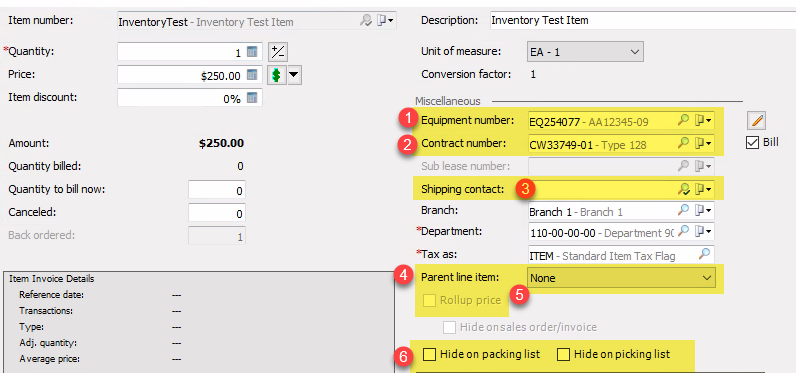Click the bold $250.00 Amount value
Screen dimensions: 796x373
(x=221, y=144)
